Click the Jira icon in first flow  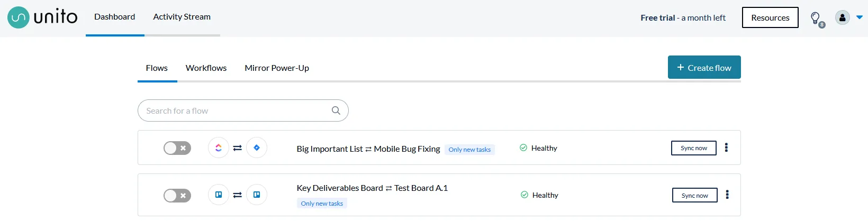point(257,148)
